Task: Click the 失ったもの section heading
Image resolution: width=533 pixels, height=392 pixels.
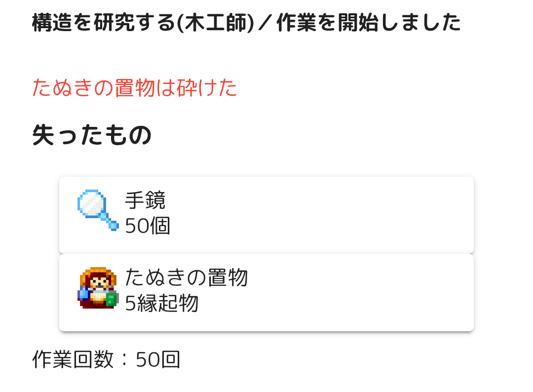Action: tap(92, 135)
